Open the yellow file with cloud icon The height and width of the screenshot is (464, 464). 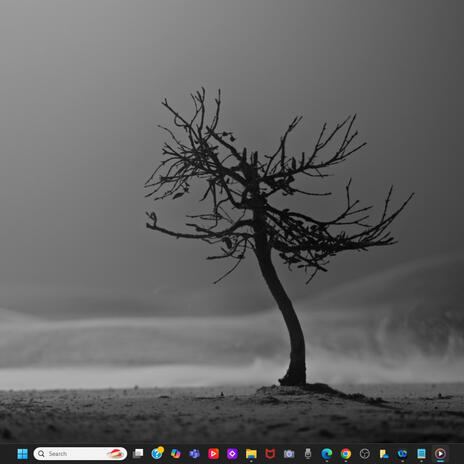[x=384, y=454]
